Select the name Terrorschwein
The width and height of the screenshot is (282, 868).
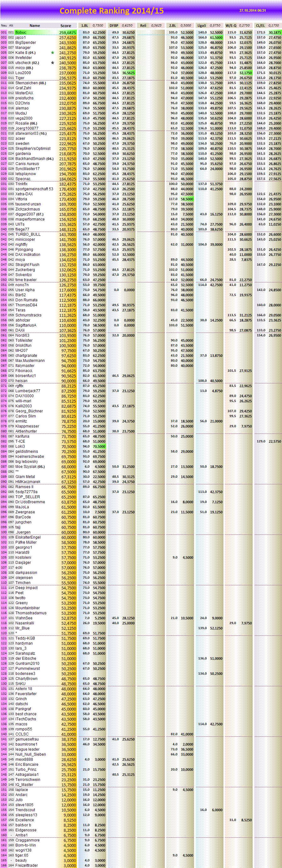point(28,780)
